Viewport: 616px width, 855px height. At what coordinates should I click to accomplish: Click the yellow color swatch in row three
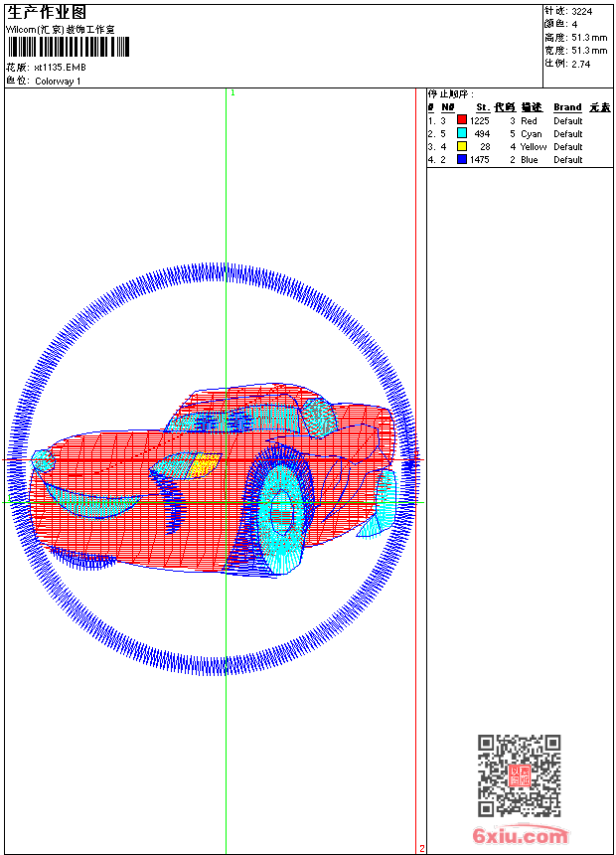[462, 146]
